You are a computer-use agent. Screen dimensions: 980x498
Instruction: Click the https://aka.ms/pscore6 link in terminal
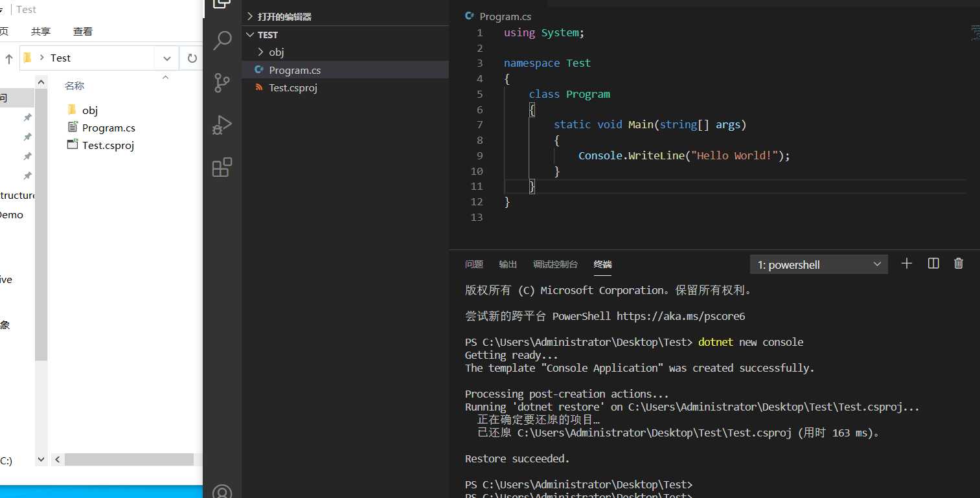pos(681,316)
